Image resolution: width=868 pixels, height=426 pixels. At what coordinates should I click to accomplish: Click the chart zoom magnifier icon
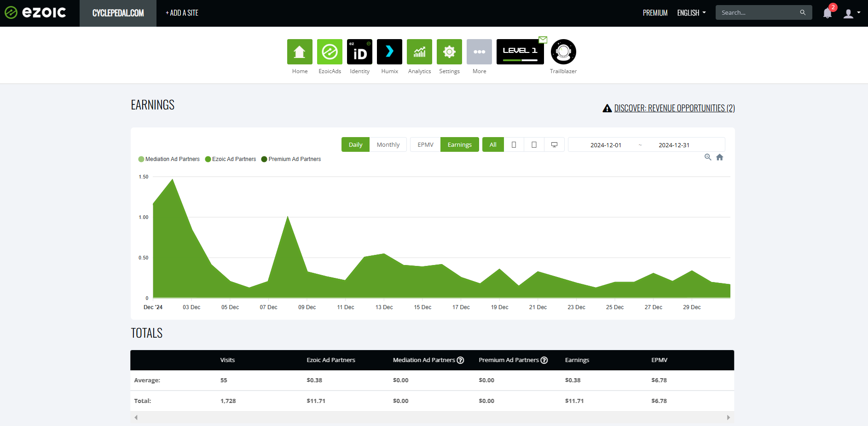pos(708,157)
